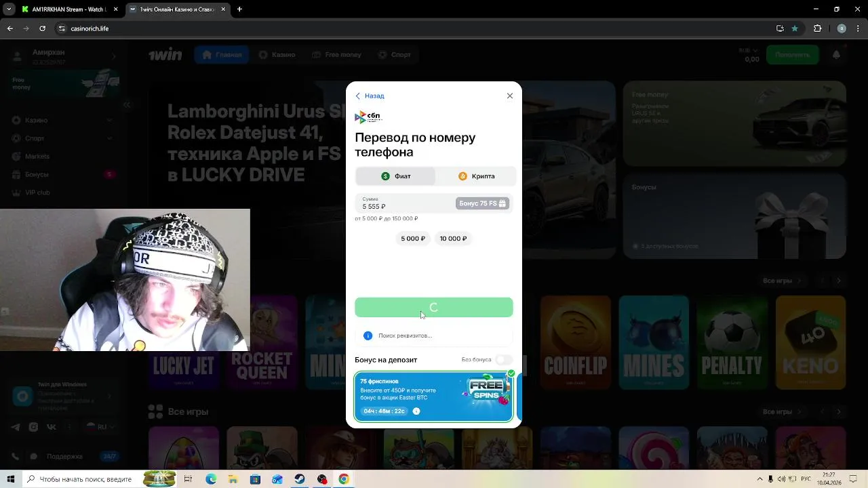Go to next games with upper arrow
868x488 pixels.
839,281
